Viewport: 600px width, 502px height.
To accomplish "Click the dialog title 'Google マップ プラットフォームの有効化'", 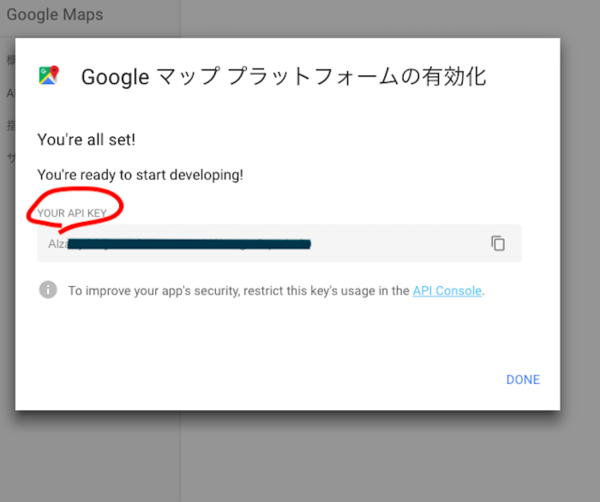I will pyautogui.click(x=284, y=76).
